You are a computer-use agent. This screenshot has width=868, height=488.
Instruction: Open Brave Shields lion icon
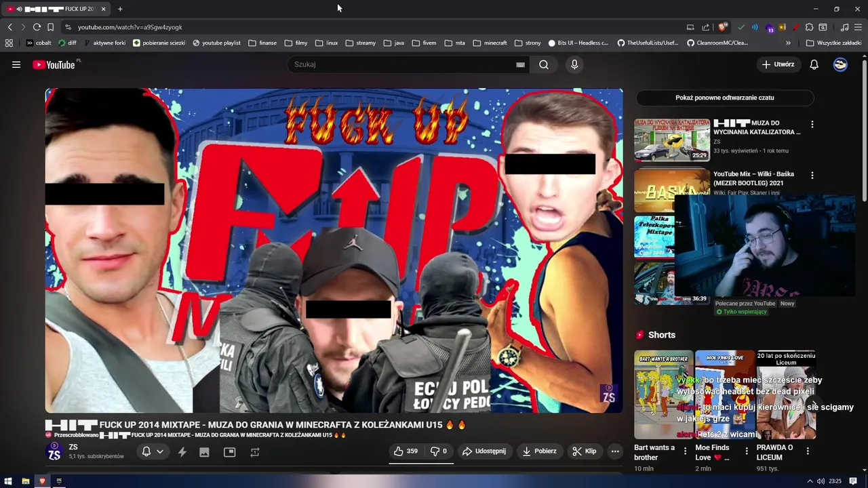(x=723, y=27)
